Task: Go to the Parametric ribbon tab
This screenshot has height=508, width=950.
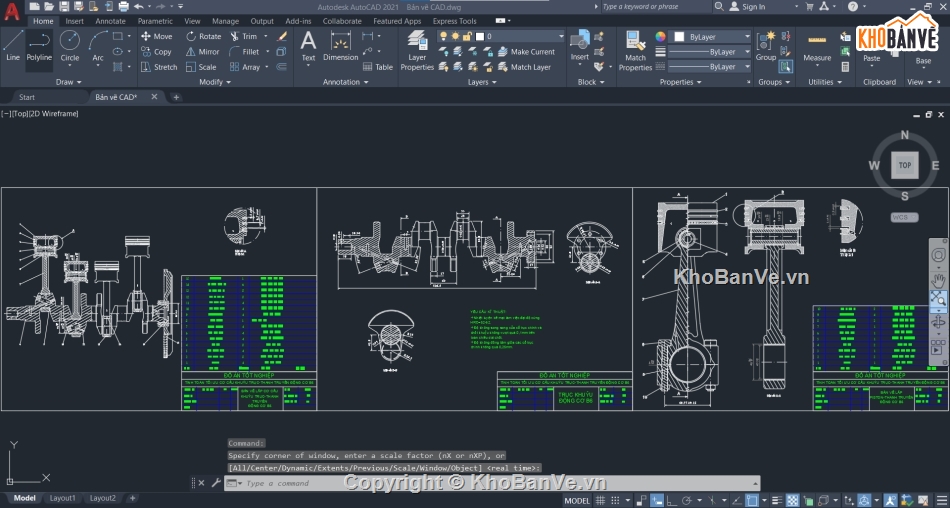Action: (x=155, y=21)
